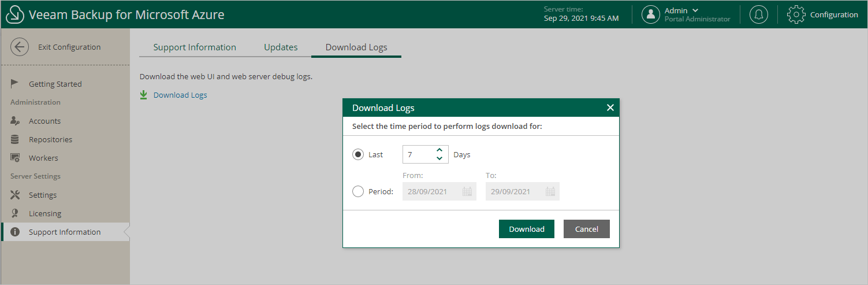Click the Administration section heading
This screenshot has height=285, width=868.
(x=35, y=102)
